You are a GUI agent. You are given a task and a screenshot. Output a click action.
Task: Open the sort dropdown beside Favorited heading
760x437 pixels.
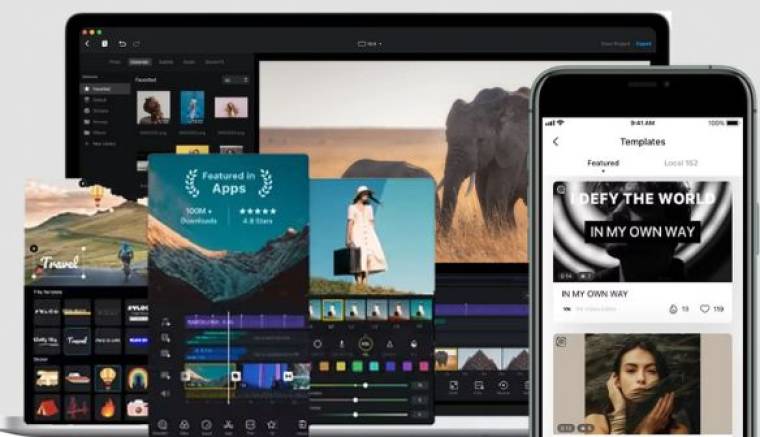coord(236,78)
